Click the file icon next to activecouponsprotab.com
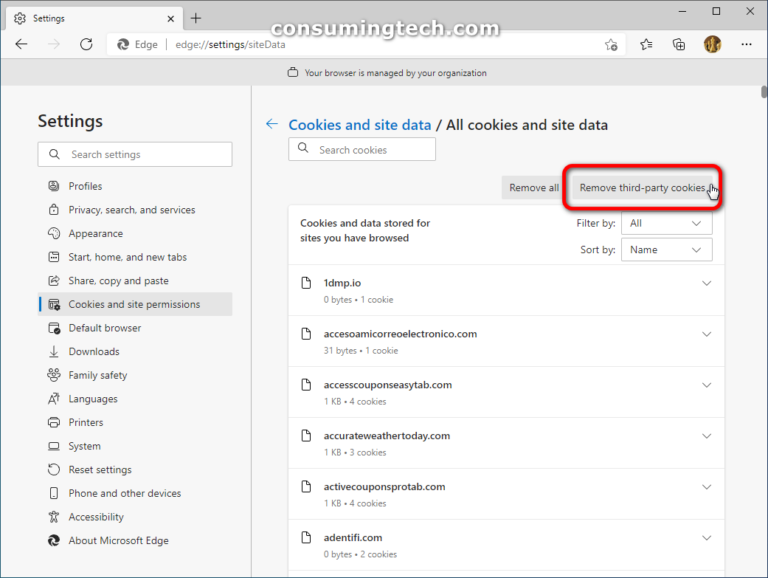 click(x=306, y=487)
